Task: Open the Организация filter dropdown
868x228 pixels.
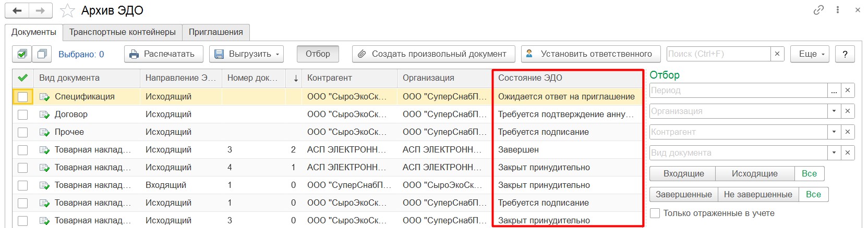Action: click(x=834, y=111)
